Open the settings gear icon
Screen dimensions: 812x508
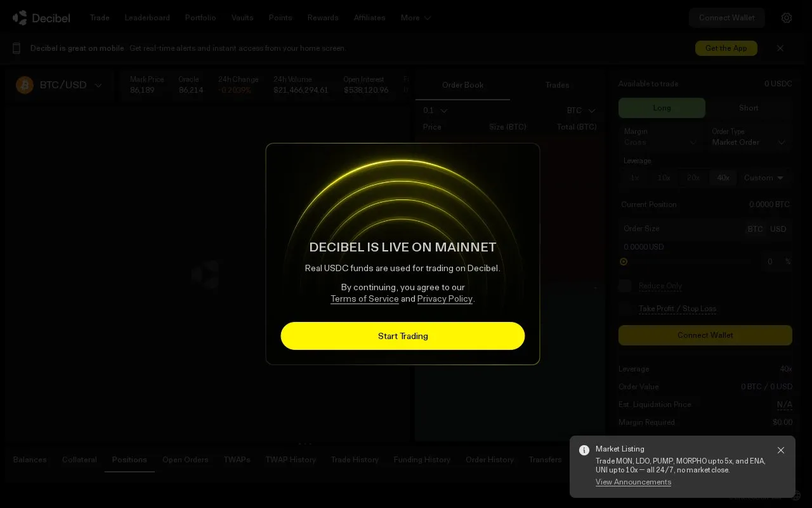click(787, 18)
